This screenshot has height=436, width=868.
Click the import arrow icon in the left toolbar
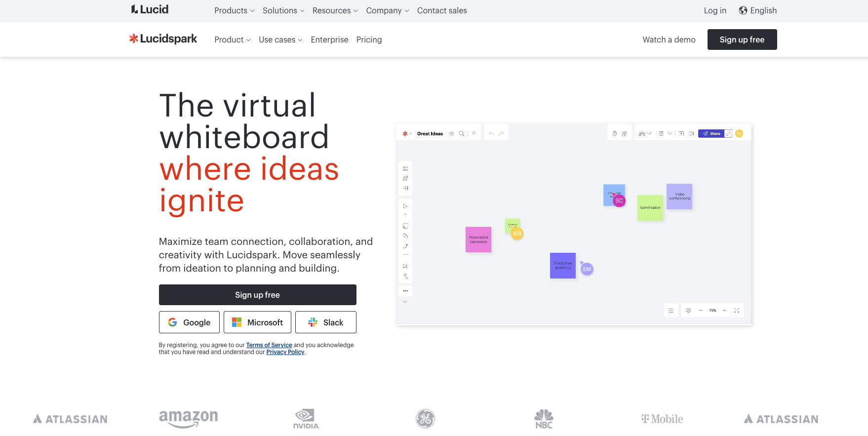point(405,188)
